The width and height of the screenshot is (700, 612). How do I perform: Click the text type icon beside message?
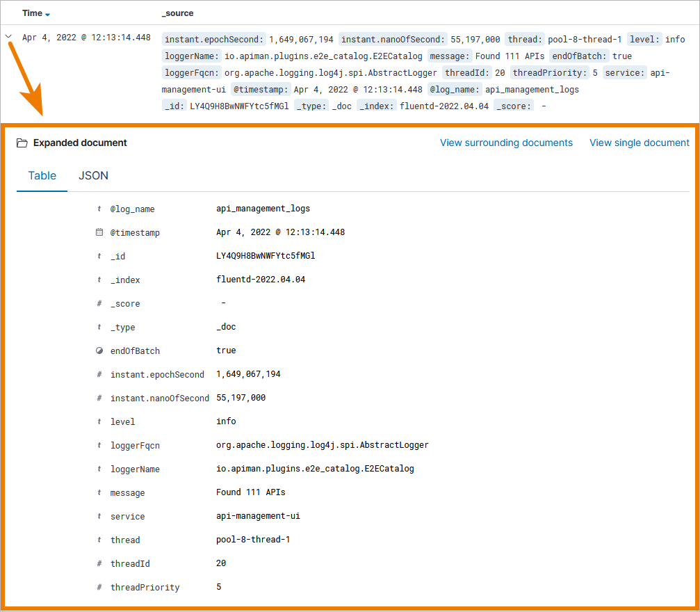[99, 492]
